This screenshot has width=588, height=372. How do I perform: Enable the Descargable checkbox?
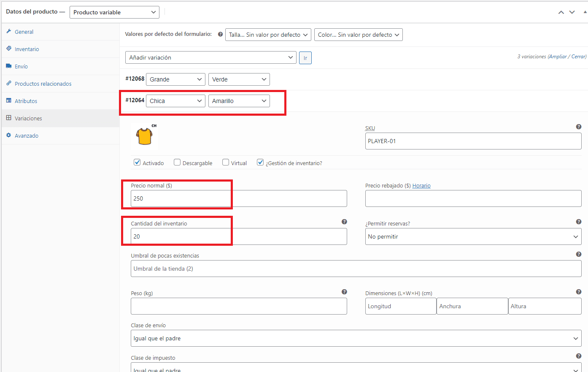[177, 163]
